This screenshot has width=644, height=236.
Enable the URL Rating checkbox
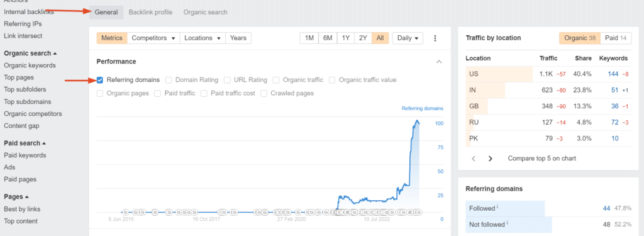[x=227, y=80]
